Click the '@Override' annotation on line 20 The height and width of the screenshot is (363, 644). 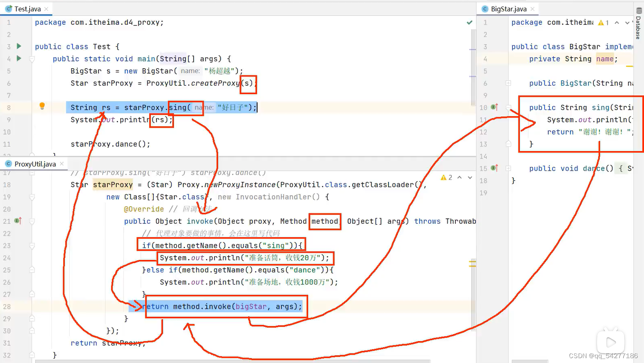click(x=144, y=209)
